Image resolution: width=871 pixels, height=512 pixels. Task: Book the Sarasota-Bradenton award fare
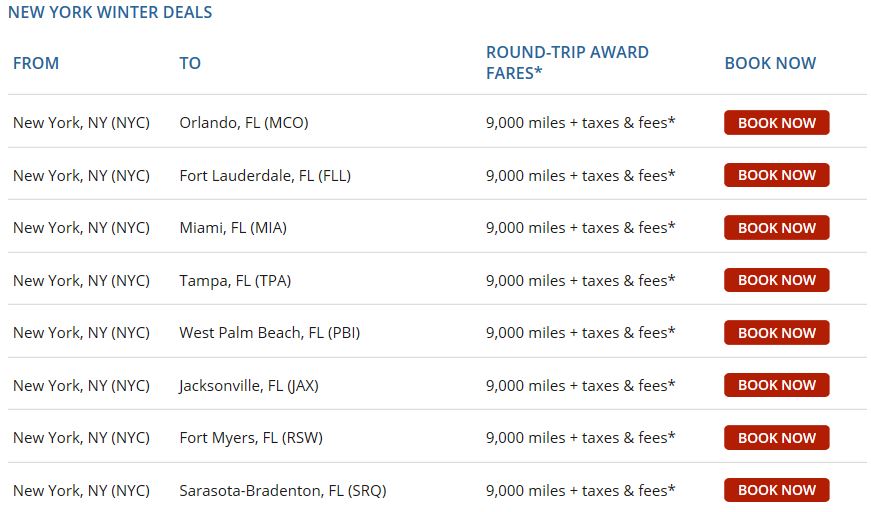click(776, 490)
